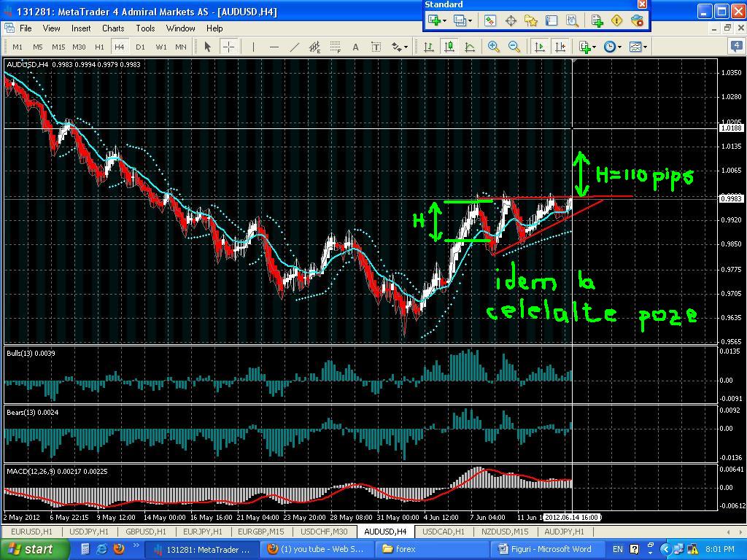747x560 pixels.
Task: Select the Fibonacci retracement tool
Action: (336, 47)
